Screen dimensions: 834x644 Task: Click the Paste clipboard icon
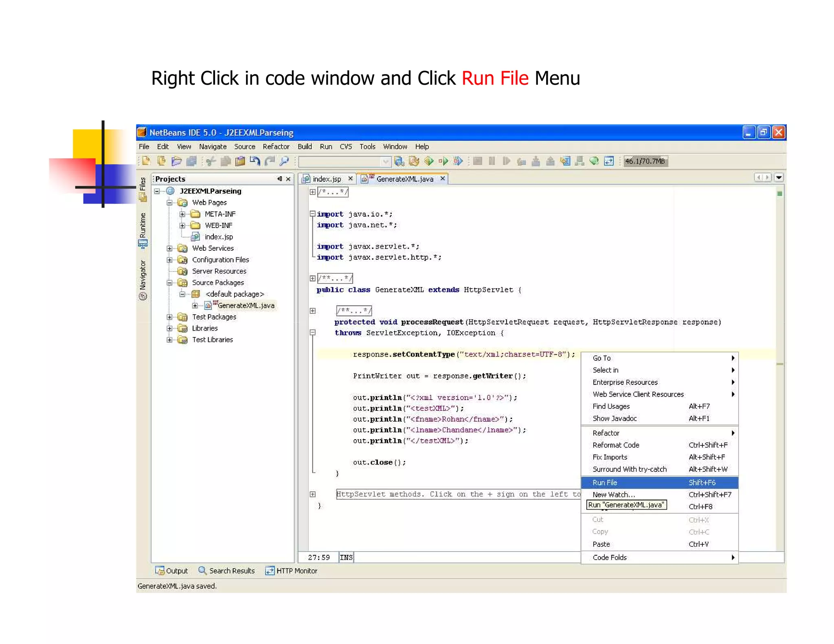point(240,161)
